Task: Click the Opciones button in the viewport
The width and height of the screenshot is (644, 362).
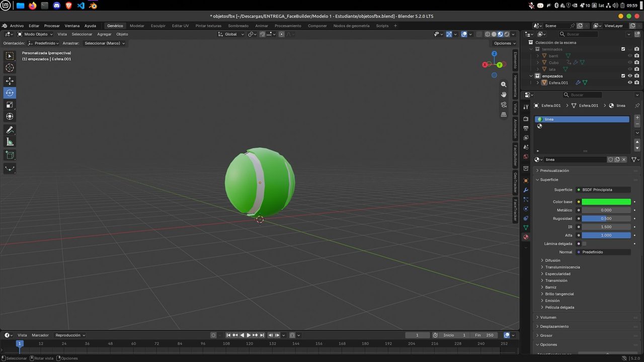Action: coord(504,43)
